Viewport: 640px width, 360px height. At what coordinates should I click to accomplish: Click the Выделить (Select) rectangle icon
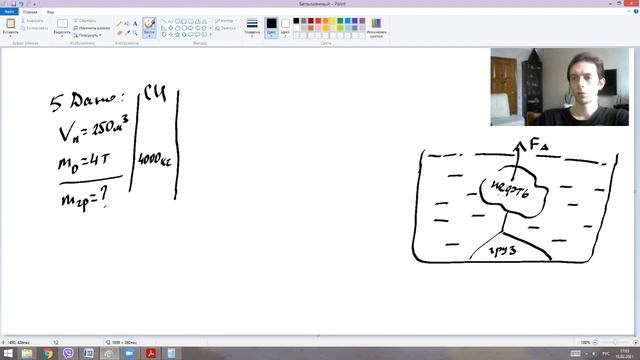coord(62,24)
